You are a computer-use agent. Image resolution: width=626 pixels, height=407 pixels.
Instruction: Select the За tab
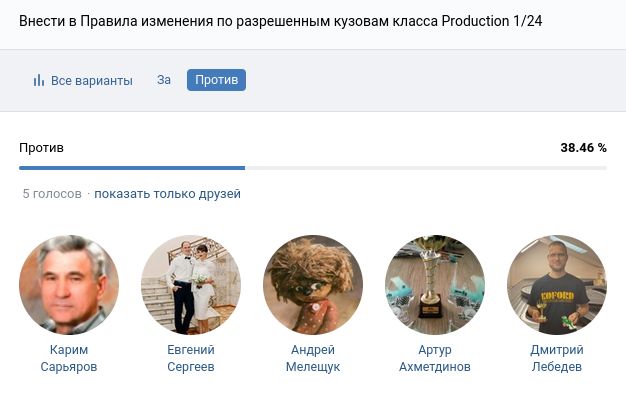coord(164,79)
